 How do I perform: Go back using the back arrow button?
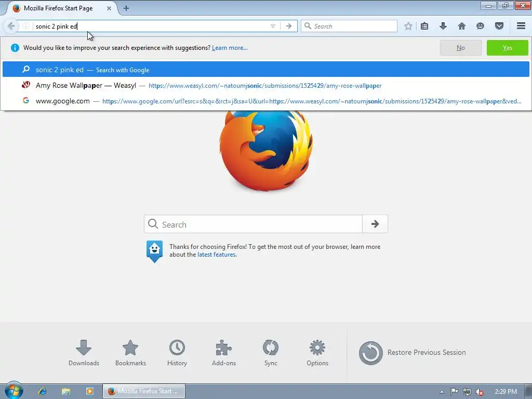[11, 26]
